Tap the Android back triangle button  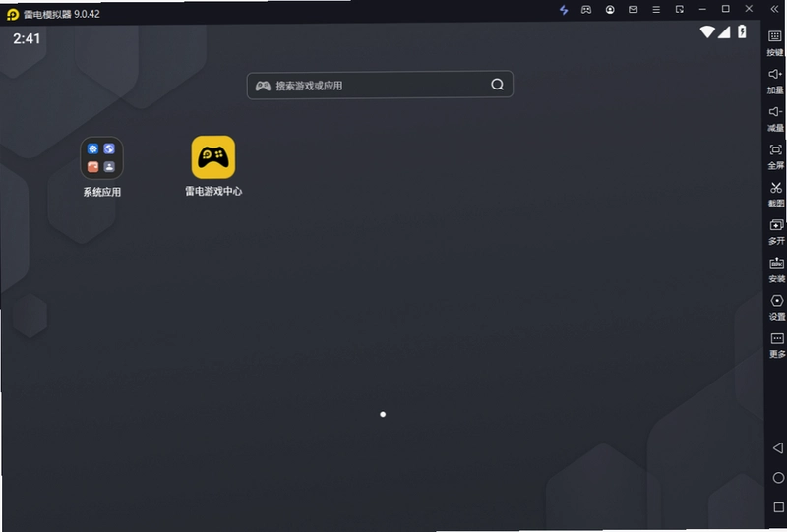(778, 447)
